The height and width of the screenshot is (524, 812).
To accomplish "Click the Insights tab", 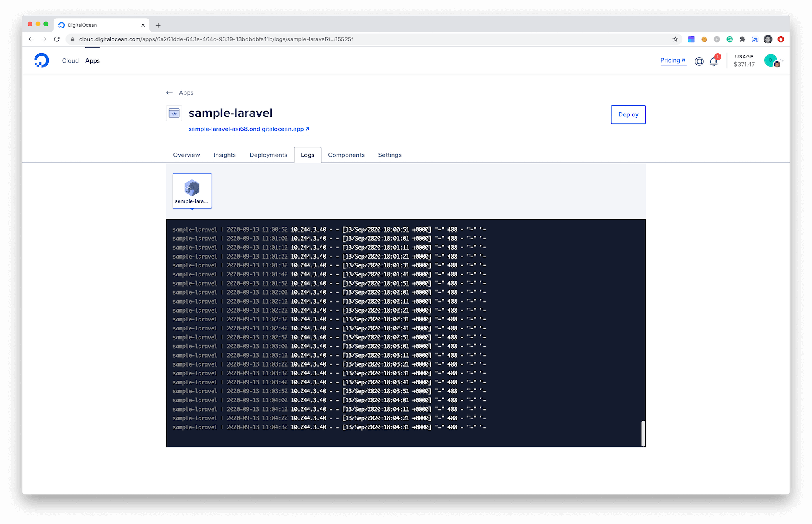I will click(224, 155).
